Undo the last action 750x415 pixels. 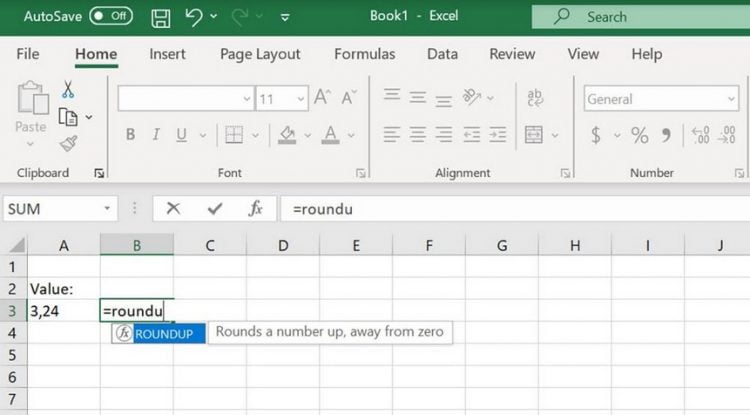click(194, 17)
